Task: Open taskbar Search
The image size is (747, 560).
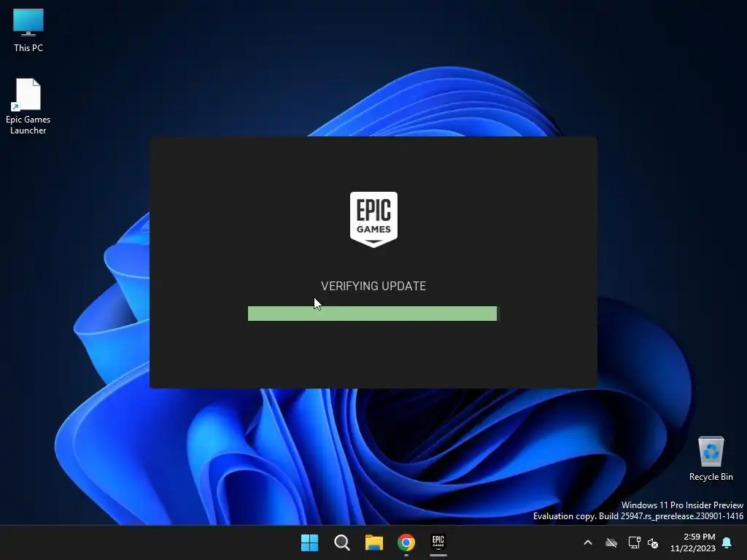Action: (x=341, y=542)
